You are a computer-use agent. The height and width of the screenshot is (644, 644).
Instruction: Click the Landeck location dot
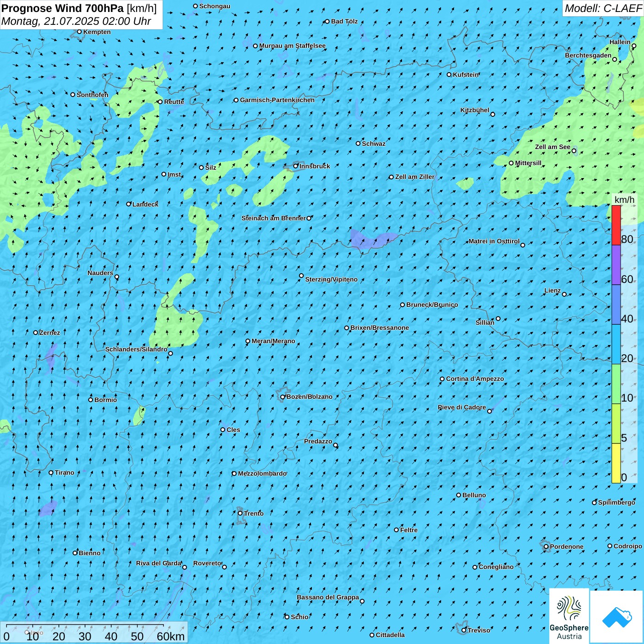point(129,204)
